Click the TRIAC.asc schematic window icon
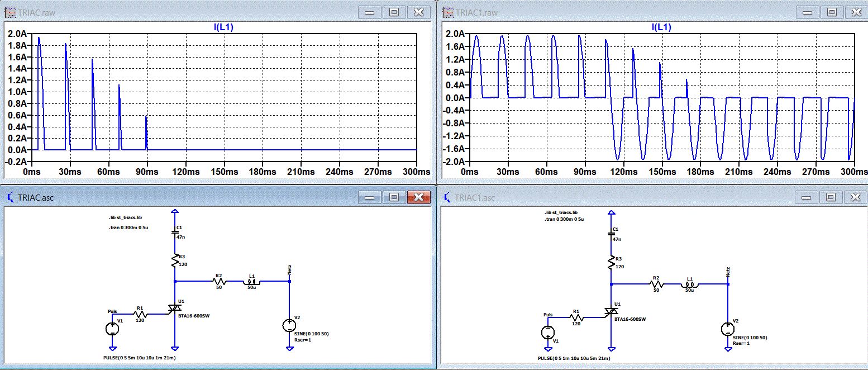868x370 pixels. [9, 197]
